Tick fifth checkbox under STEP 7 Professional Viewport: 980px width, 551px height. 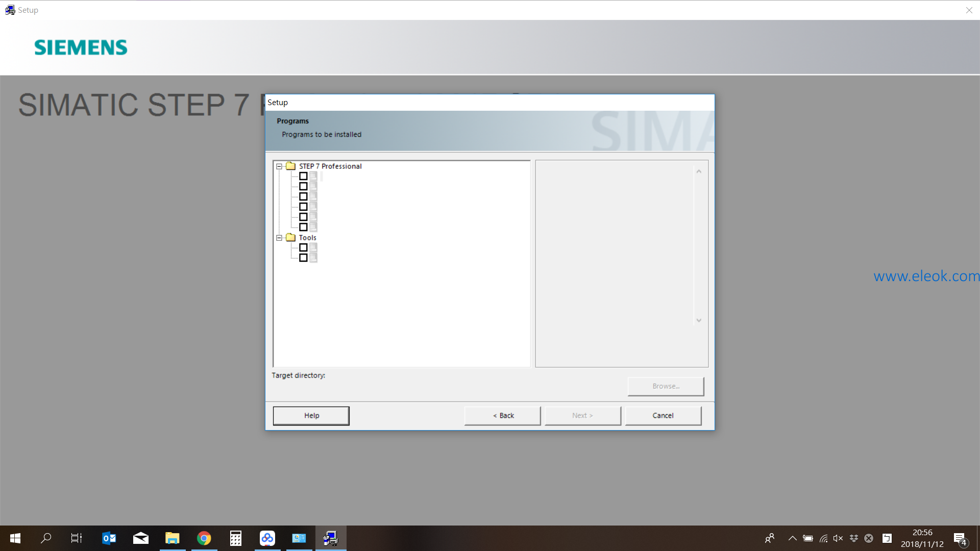(x=303, y=217)
